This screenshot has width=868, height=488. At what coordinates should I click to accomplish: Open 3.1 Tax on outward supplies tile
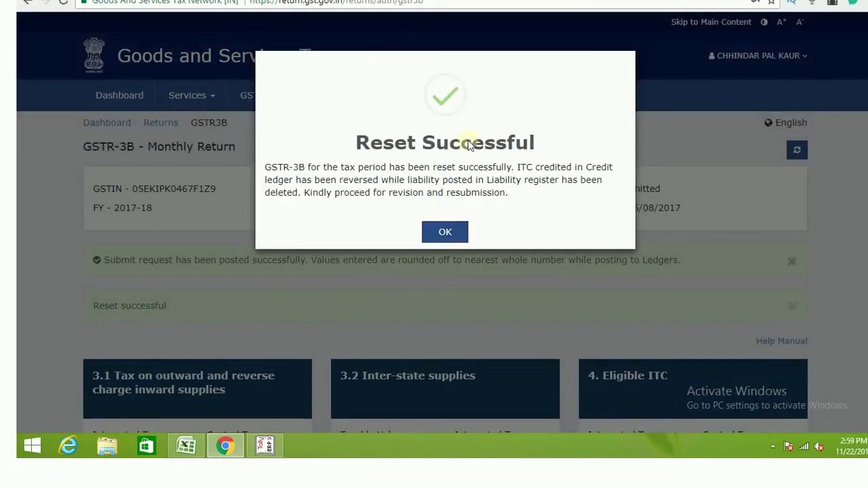point(197,388)
